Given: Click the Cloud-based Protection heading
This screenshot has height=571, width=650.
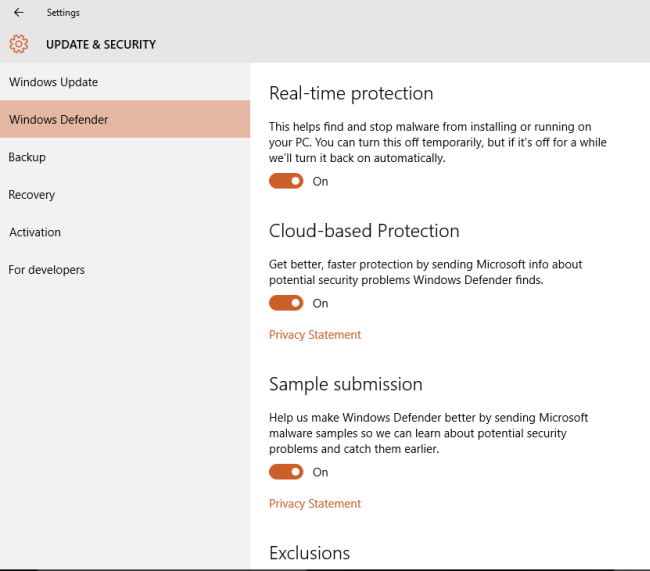Looking at the screenshot, I should [x=364, y=231].
